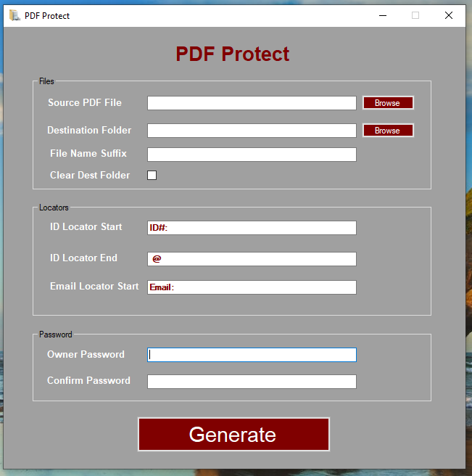Click the ID Locator End field containing @
This screenshot has width=472, height=476.
click(252, 259)
